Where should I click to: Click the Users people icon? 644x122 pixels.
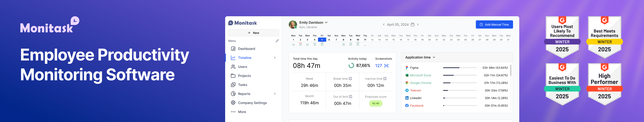(x=233, y=67)
